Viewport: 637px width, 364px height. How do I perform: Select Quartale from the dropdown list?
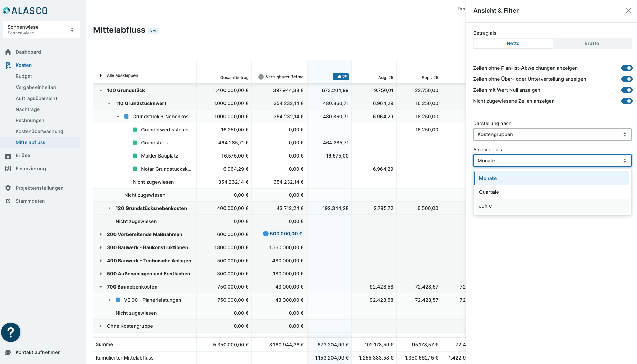click(489, 192)
